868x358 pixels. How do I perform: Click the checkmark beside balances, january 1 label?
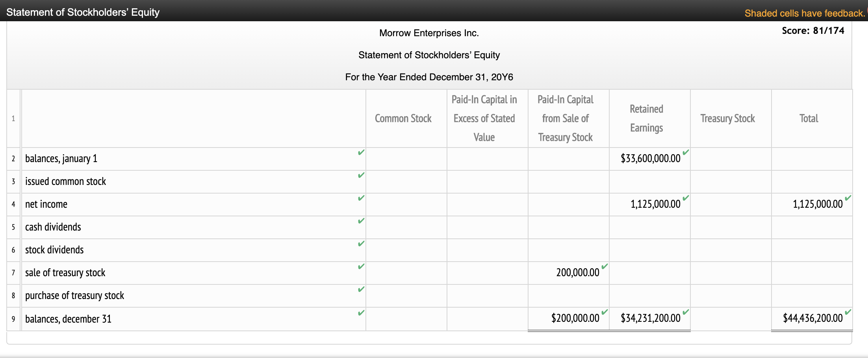tap(361, 152)
